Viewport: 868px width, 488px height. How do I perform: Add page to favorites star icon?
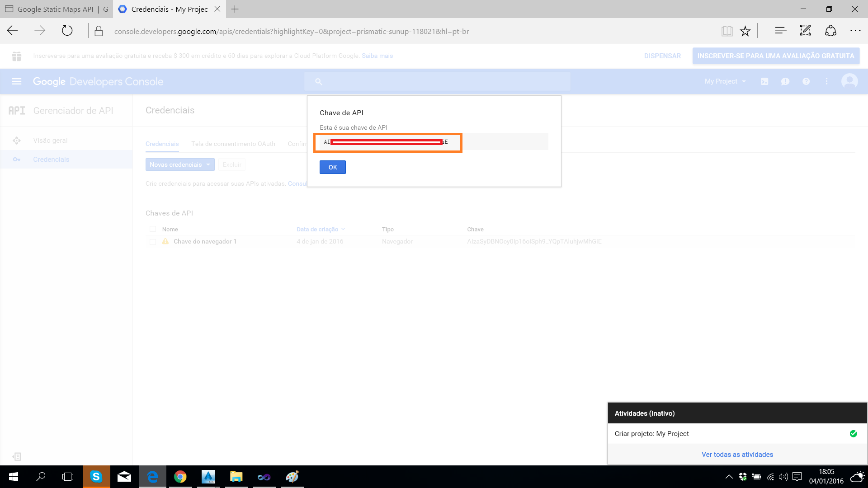click(745, 31)
